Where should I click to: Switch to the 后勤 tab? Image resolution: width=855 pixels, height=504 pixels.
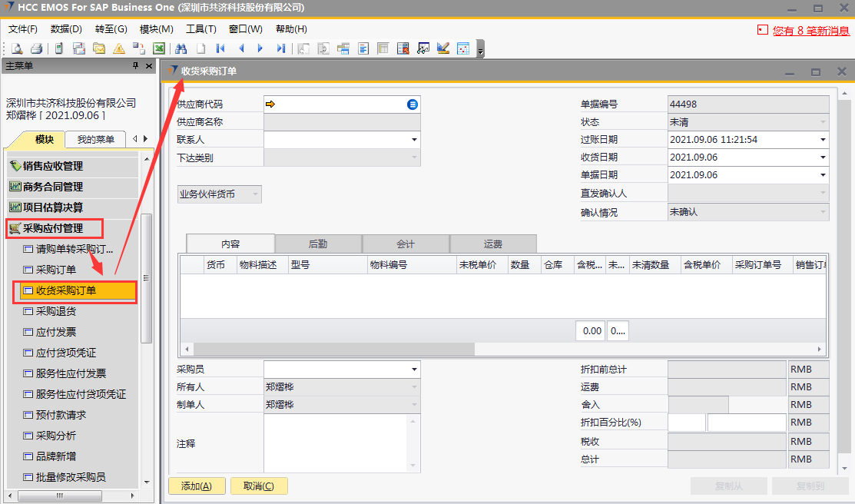(x=318, y=244)
